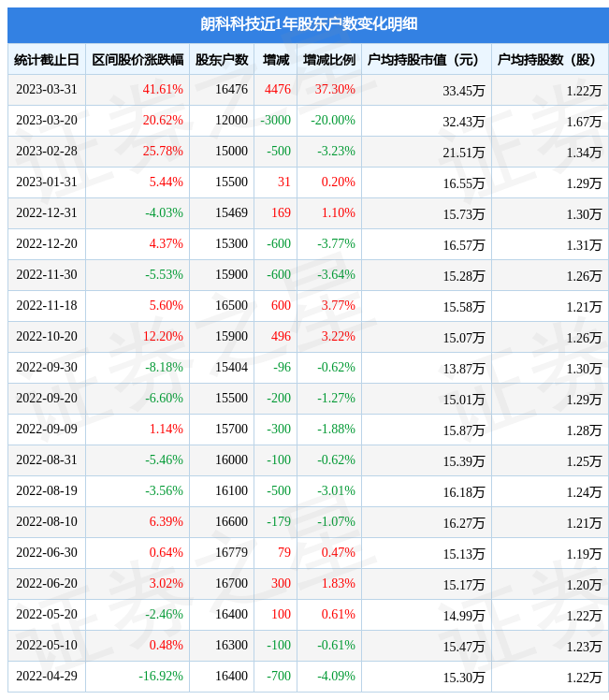The image size is (609, 700).
Task: Select the 增减比例 column header
Action: (329, 59)
